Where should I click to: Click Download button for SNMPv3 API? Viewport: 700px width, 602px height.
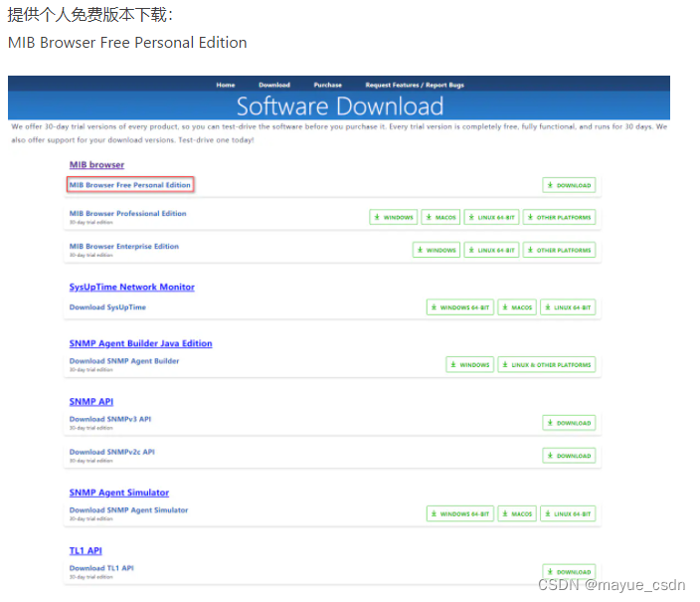click(x=569, y=423)
